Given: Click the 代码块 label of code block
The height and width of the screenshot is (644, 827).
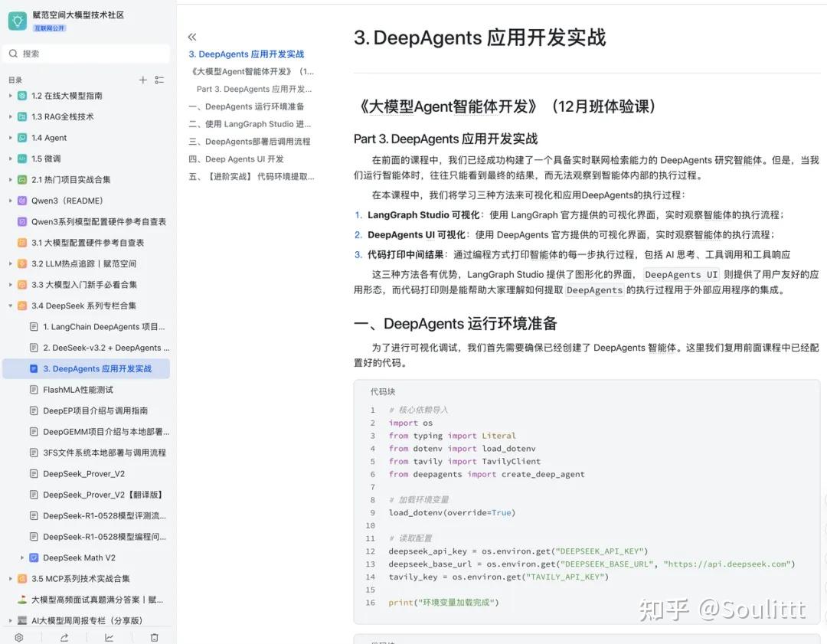Looking at the screenshot, I should pyautogui.click(x=382, y=391).
